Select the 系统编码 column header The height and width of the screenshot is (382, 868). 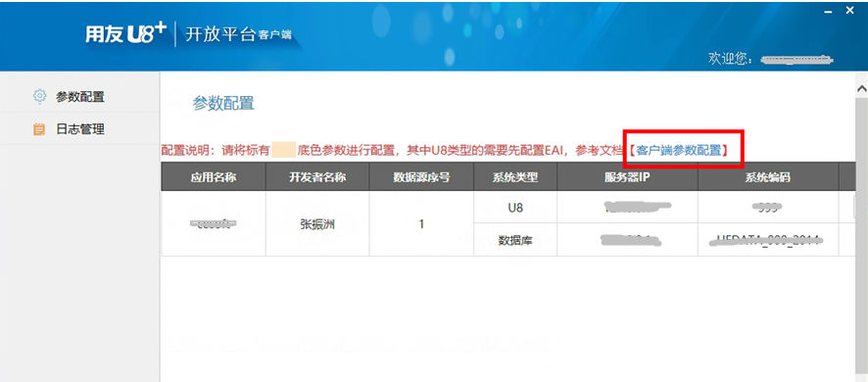[768, 177]
